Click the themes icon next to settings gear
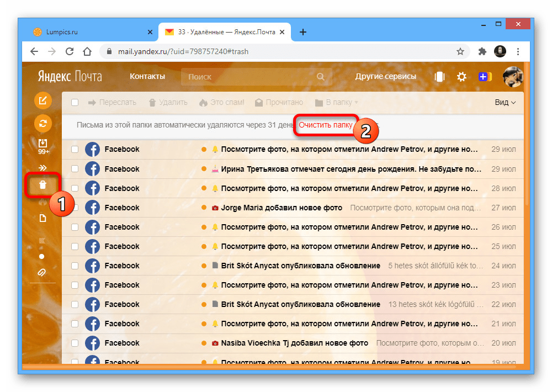Screen dimensions: 552x392 click(x=439, y=77)
